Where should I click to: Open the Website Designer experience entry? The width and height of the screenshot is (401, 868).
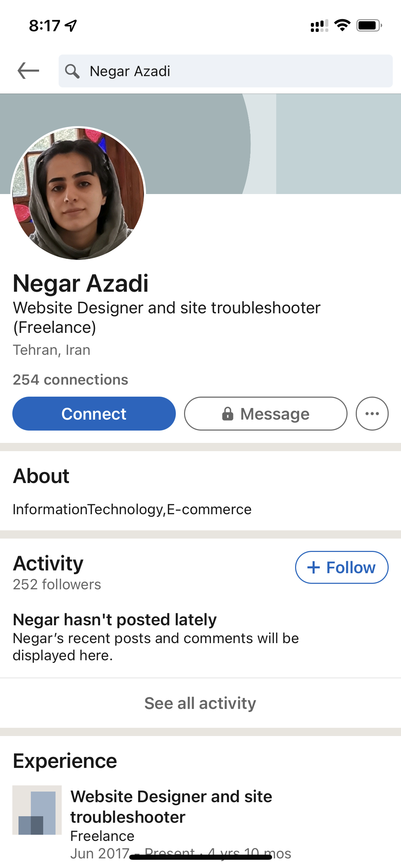click(x=171, y=807)
